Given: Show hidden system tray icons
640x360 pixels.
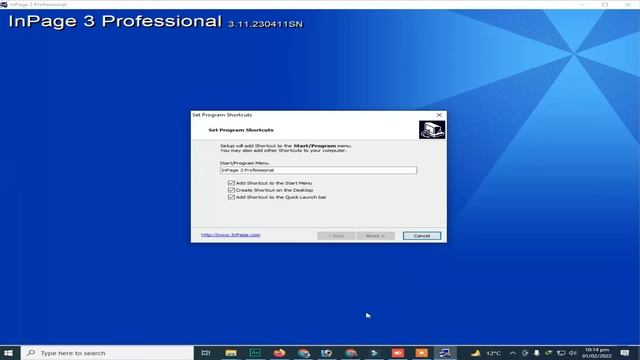Looking at the screenshot, I should (x=513, y=353).
